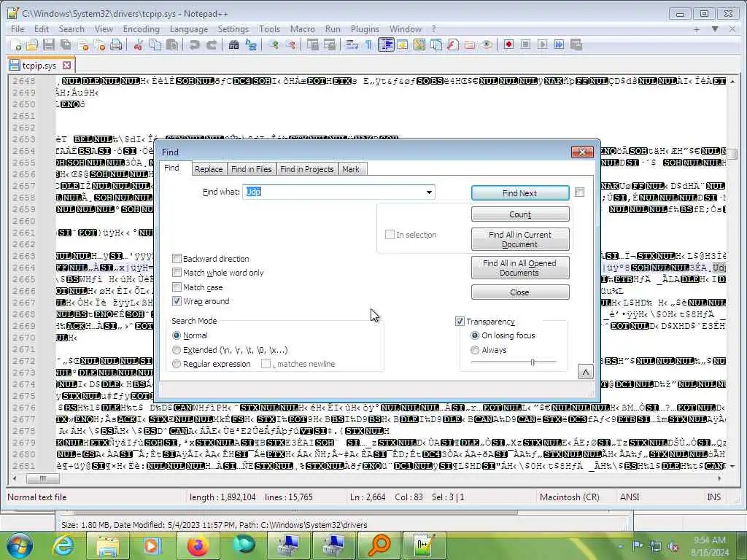Start macro recording with the red record icon
This screenshot has width=747, height=560.
click(x=508, y=44)
